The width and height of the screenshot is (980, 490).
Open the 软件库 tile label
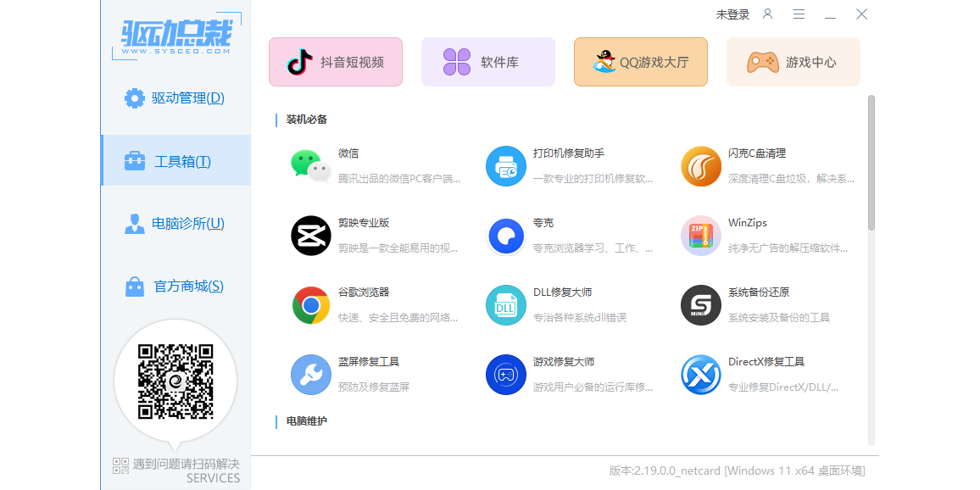point(499,63)
